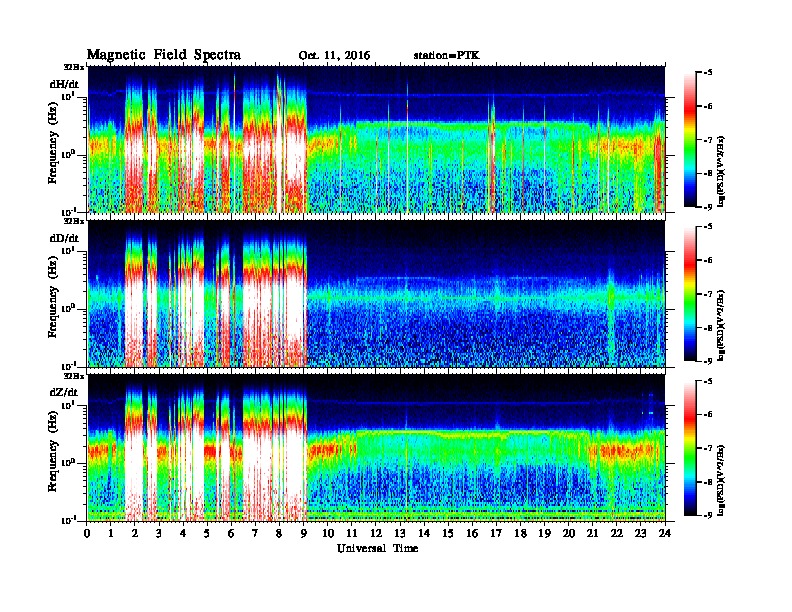792x612 pixels.
Task: Click the 32Hz tick label of dZ/dt panel
Action: point(74,376)
